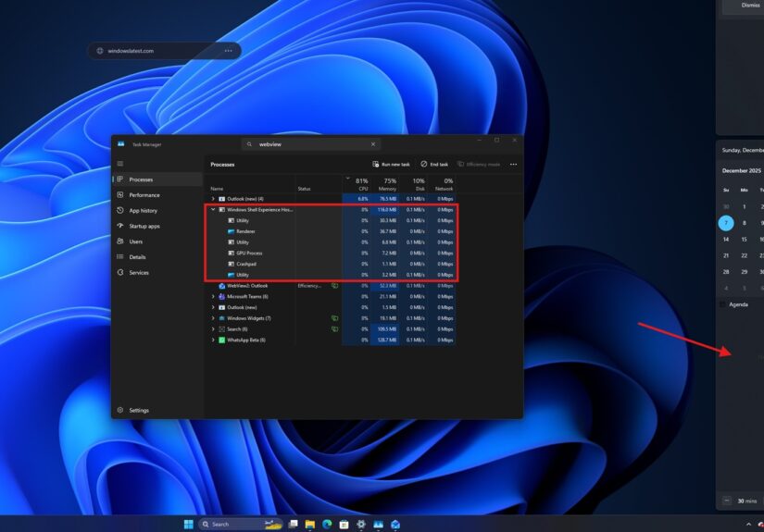Select the Processes page in sidebar

(157, 179)
